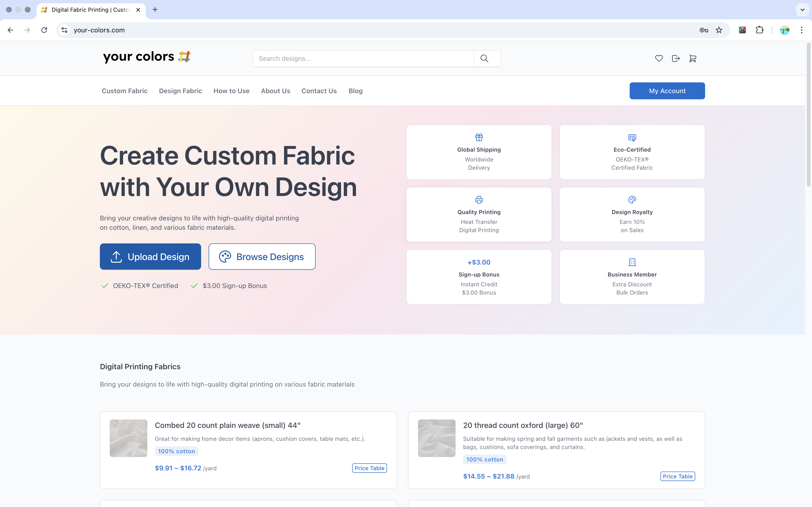This screenshot has height=507, width=812.
Task: Bookmark page with star icon
Action: (719, 30)
